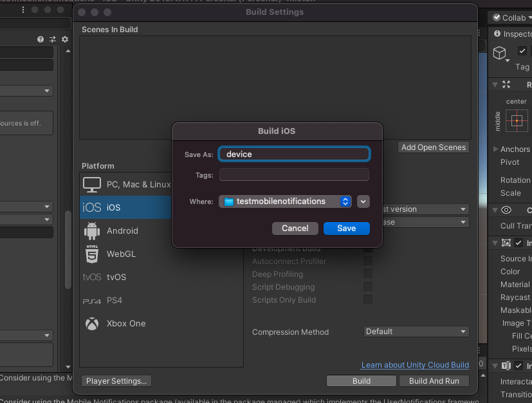This screenshot has height=403, width=532.
Task: Open the dropdown ending in 'ase'
Action: tap(425, 222)
